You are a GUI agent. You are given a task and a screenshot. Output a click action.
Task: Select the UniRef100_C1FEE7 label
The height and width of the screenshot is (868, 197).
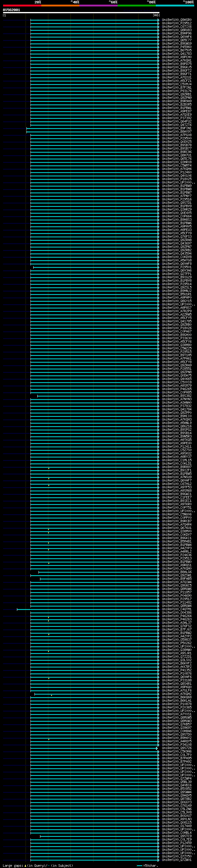(x=176, y=497)
